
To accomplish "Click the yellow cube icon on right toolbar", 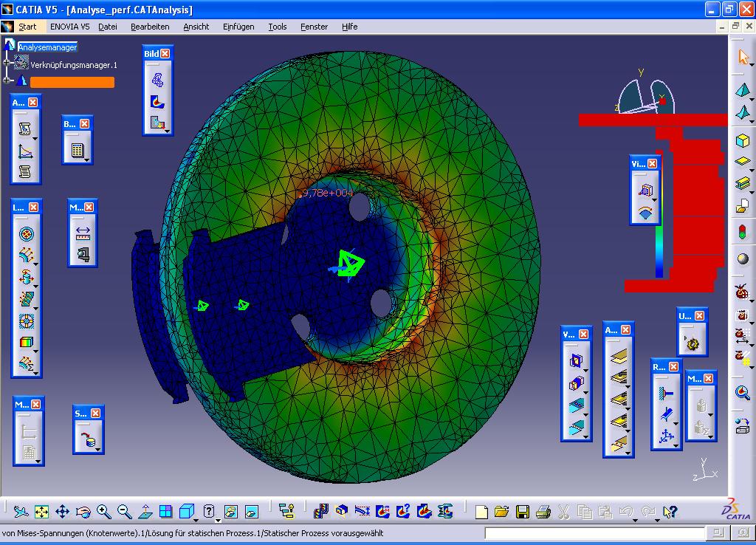I will [x=743, y=140].
